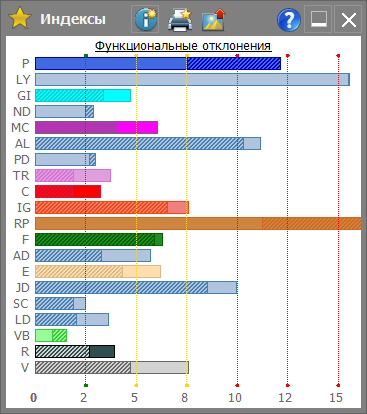Click the orange-red IG bar
This screenshot has width=367, height=414.
tap(112, 208)
